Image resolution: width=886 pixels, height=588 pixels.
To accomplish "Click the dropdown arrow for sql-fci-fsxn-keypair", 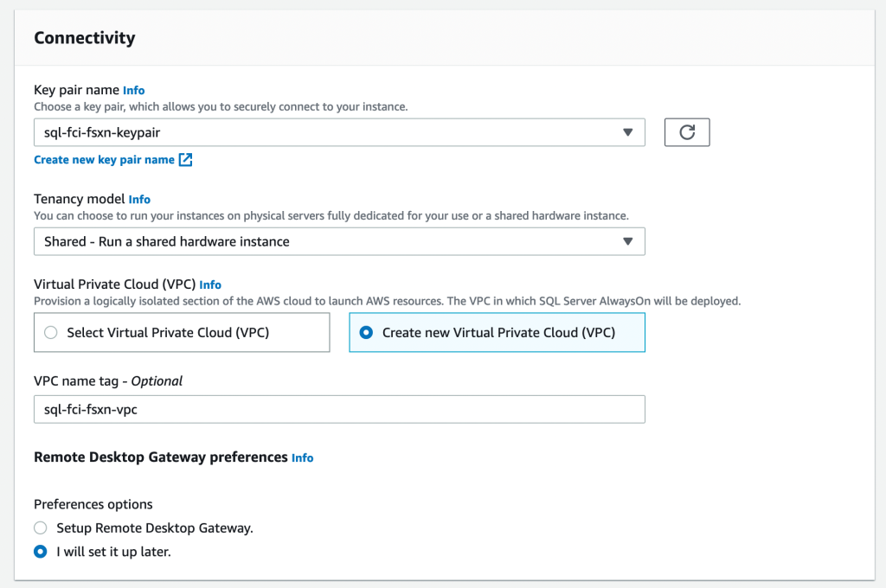I will [626, 131].
